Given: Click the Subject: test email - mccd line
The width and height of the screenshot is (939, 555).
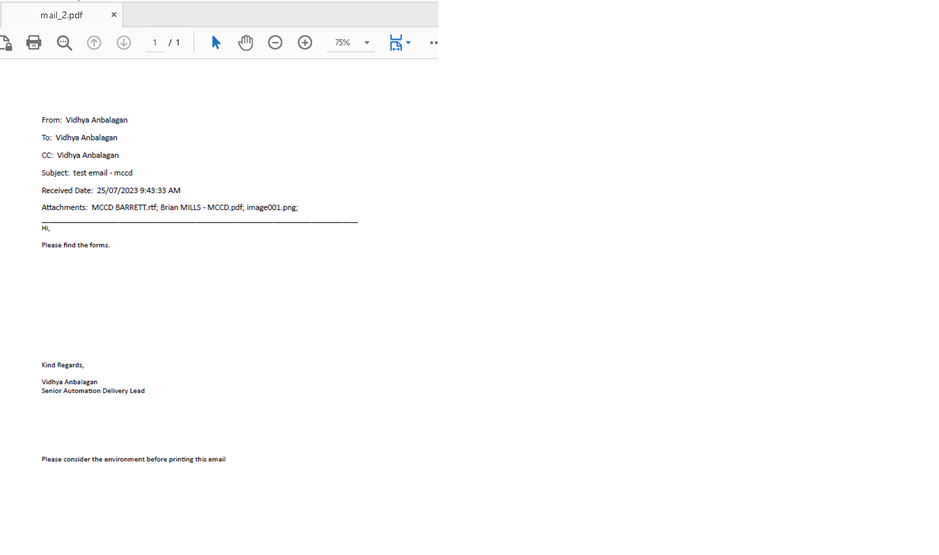Looking at the screenshot, I should (x=87, y=172).
